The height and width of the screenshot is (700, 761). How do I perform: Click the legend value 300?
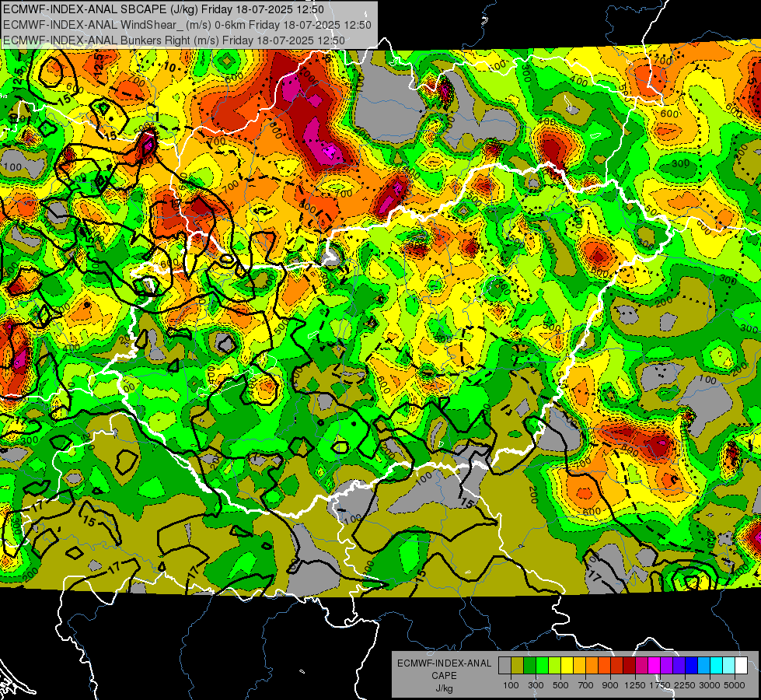(536, 685)
